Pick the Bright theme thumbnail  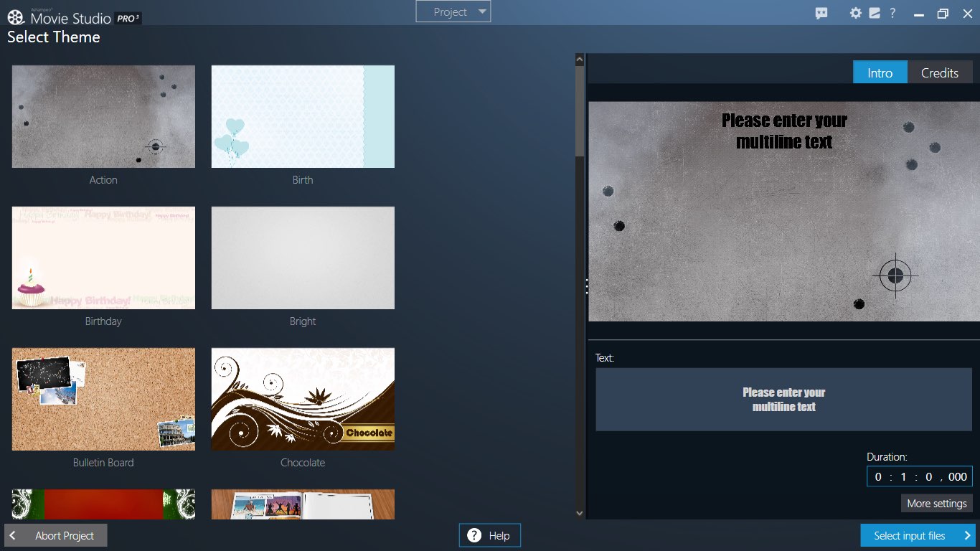pos(303,258)
